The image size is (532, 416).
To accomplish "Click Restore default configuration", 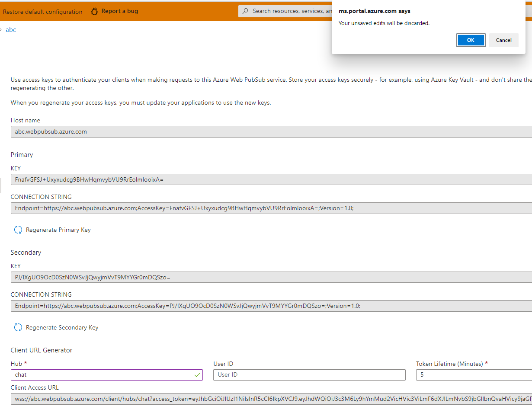I will pos(42,12).
